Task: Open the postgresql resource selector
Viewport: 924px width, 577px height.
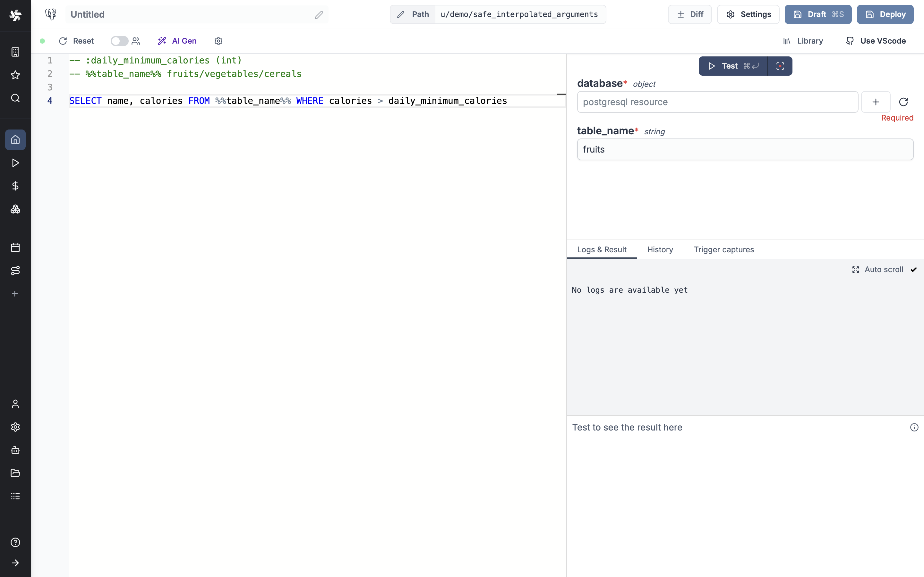Action: point(717,102)
